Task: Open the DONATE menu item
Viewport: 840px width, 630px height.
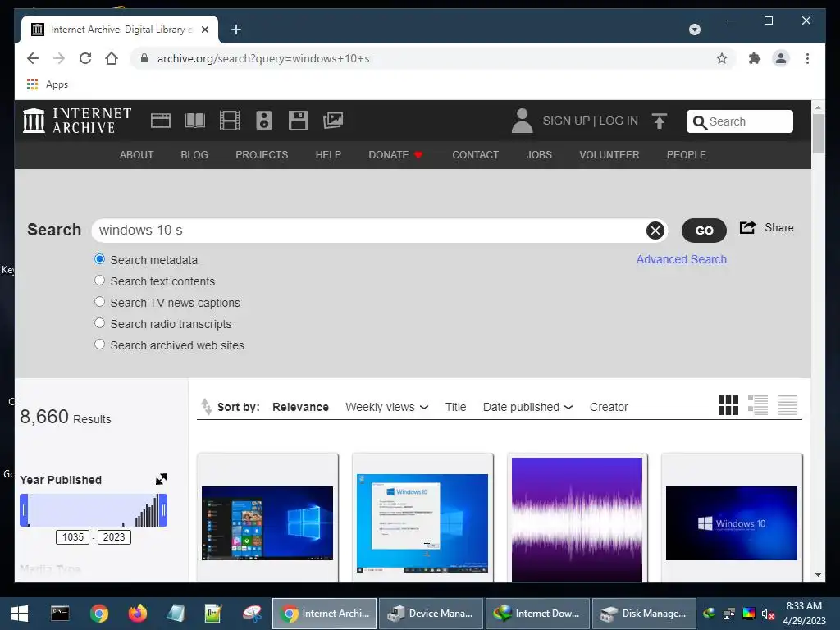Action: point(395,155)
